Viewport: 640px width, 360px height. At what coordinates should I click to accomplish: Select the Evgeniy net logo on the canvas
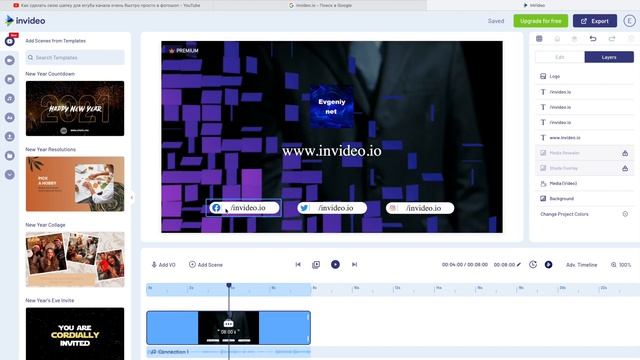[x=331, y=107]
